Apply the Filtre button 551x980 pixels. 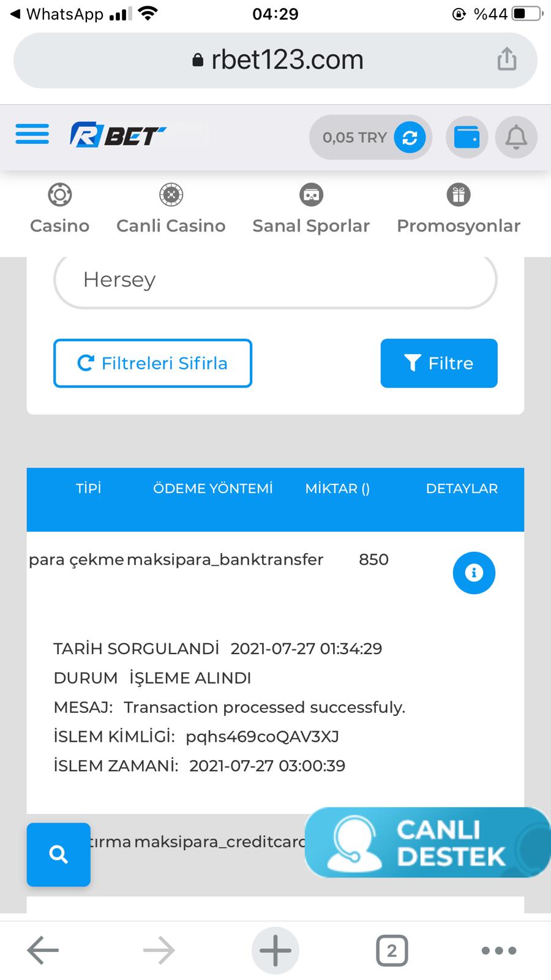coord(439,363)
